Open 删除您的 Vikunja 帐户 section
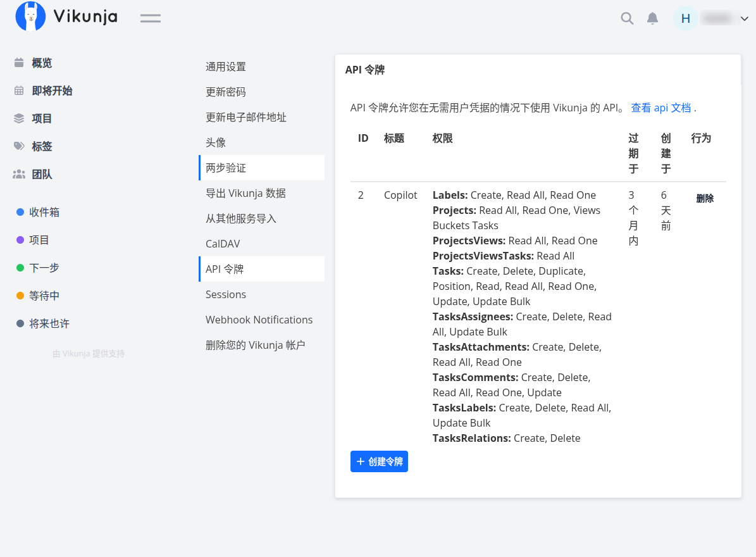This screenshot has height=557, width=756. coord(262,346)
